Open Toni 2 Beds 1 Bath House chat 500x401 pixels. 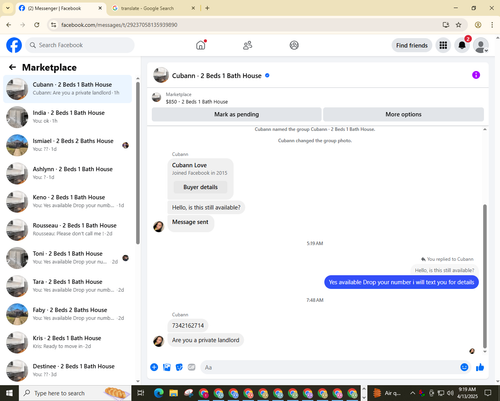[68, 258]
